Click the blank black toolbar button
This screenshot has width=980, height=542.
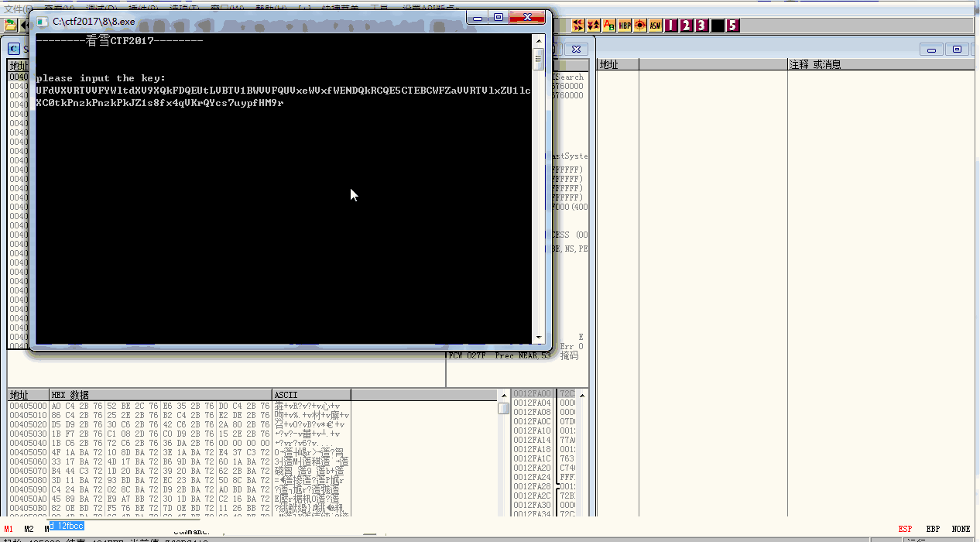tap(718, 26)
